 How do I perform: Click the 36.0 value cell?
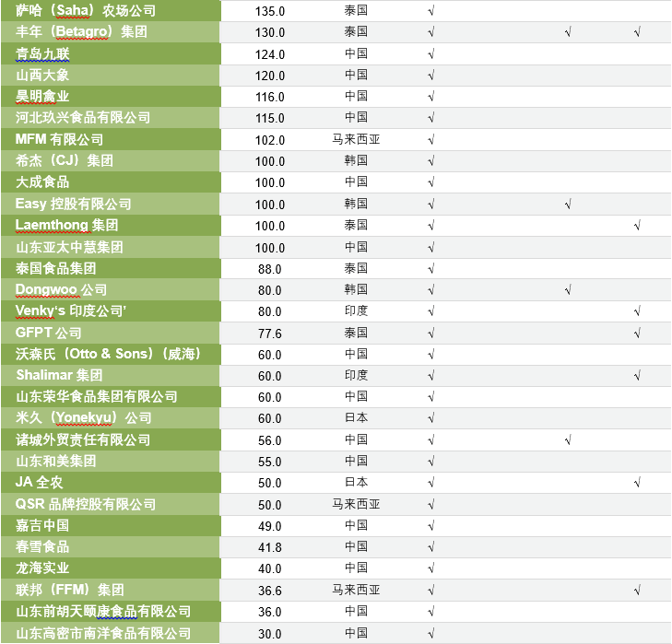[270, 612]
